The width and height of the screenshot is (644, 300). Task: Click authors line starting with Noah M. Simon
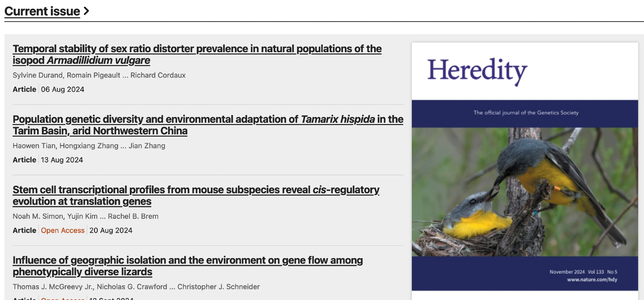[86, 216]
